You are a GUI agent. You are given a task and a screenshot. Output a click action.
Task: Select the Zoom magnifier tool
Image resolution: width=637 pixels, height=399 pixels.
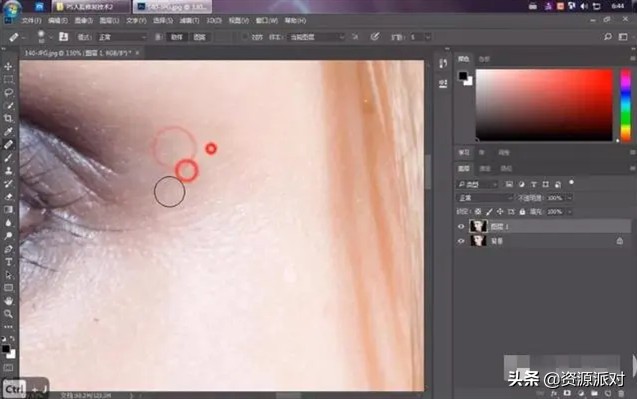(8, 314)
